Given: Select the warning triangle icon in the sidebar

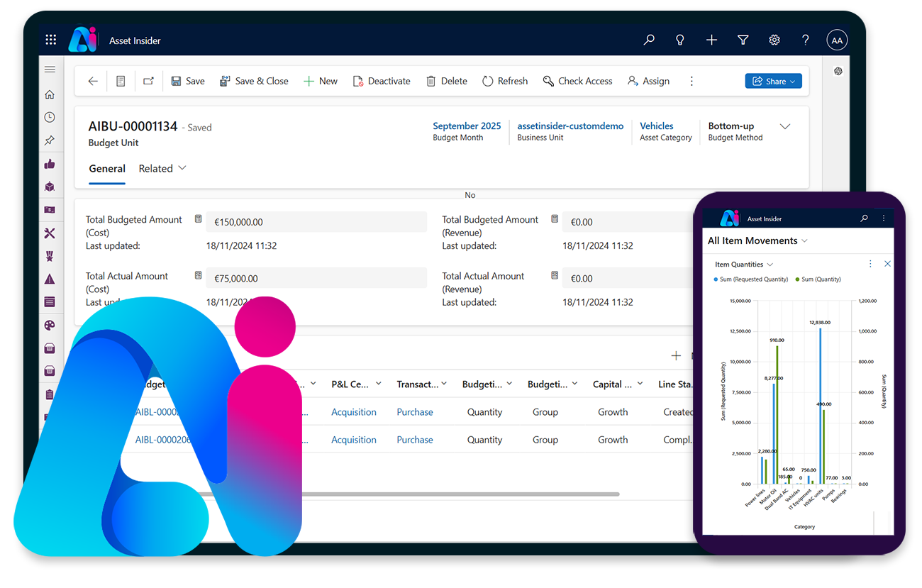Looking at the screenshot, I should point(50,279).
